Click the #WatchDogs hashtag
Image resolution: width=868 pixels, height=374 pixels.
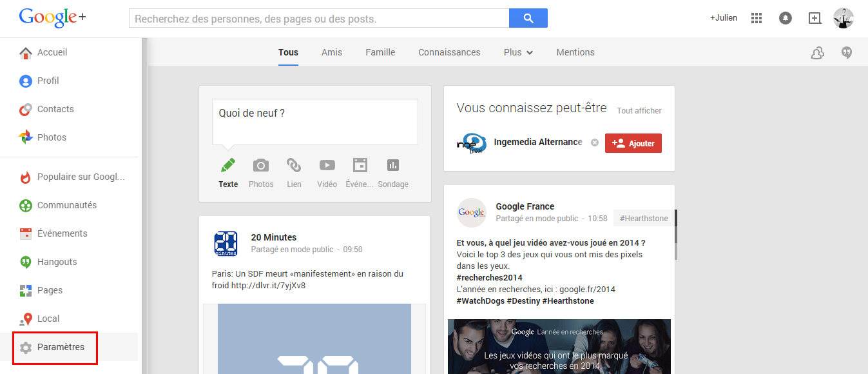pos(481,300)
